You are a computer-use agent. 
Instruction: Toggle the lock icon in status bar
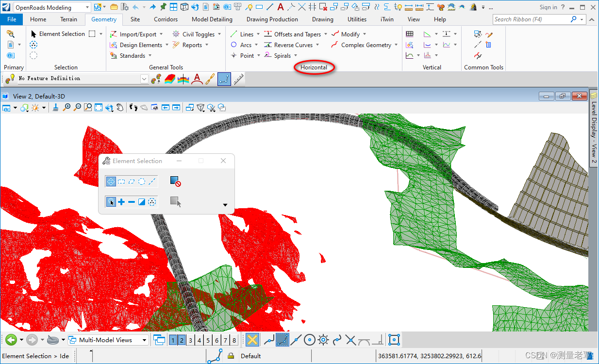231,356
